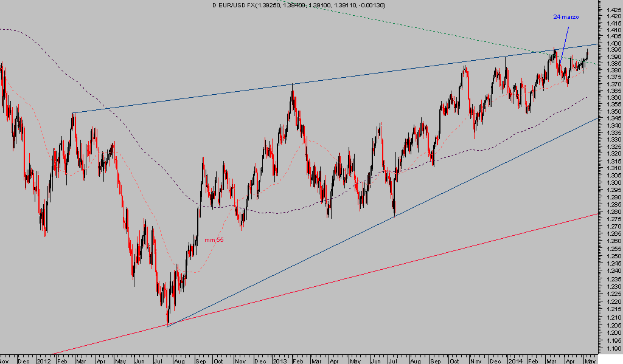This screenshot has height=364, width=623.
Task: Select the 2014 year label on time axis
Action: click(x=516, y=360)
